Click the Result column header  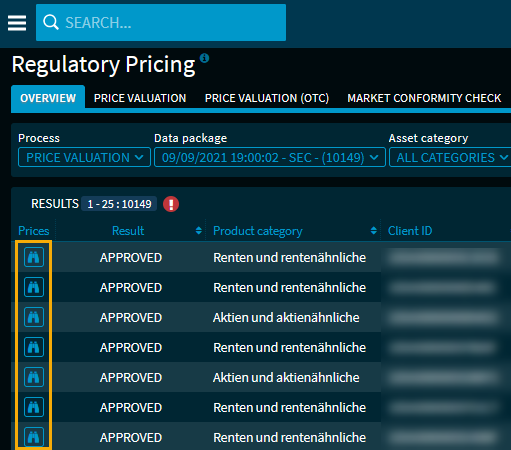click(x=128, y=231)
